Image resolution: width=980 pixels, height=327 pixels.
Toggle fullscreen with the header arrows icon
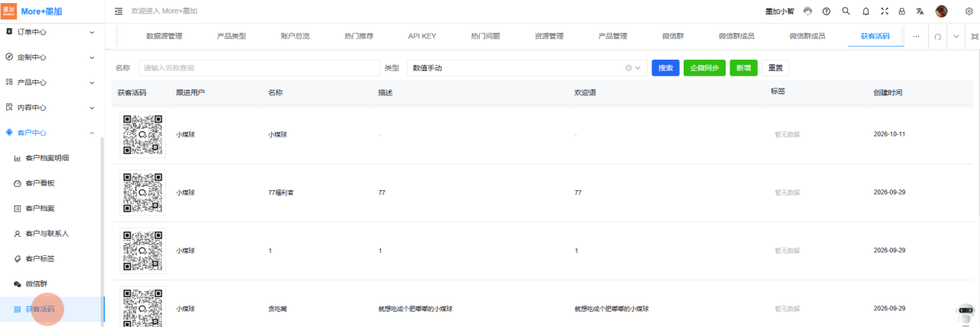(x=885, y=11)
